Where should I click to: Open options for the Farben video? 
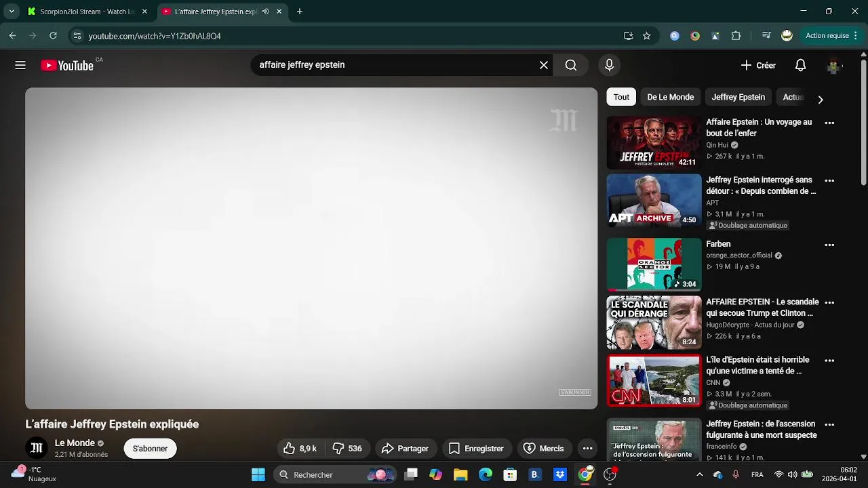[829, 245]
